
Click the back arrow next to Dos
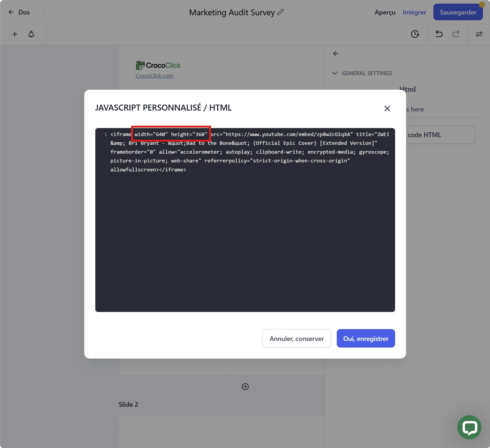pyautogui.click(x=11, y=12)
